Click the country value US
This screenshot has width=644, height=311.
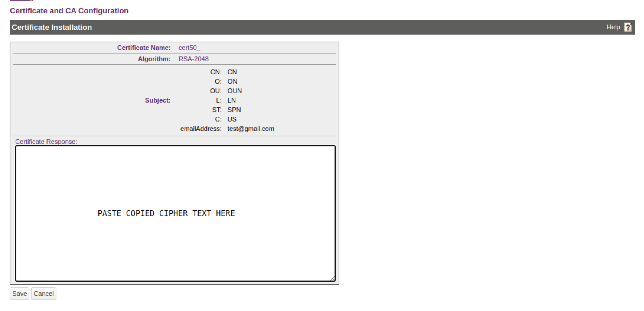click(232, 119)
